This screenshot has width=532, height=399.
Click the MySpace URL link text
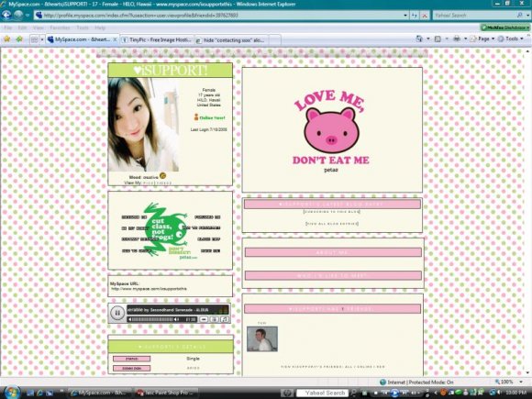coord(149,289)
